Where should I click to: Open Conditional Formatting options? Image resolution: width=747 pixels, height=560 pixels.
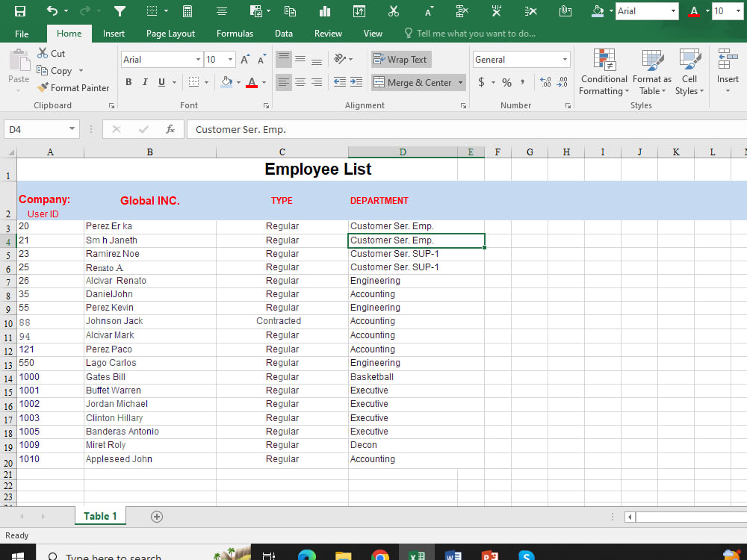[x=603, y=72]
